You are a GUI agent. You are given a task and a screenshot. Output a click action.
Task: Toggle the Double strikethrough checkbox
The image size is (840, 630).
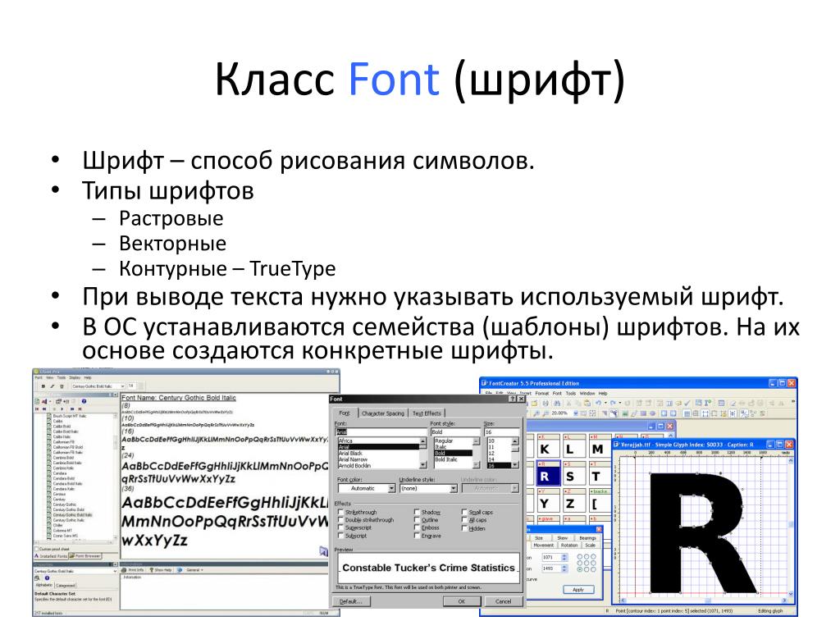tap(340, 519)
